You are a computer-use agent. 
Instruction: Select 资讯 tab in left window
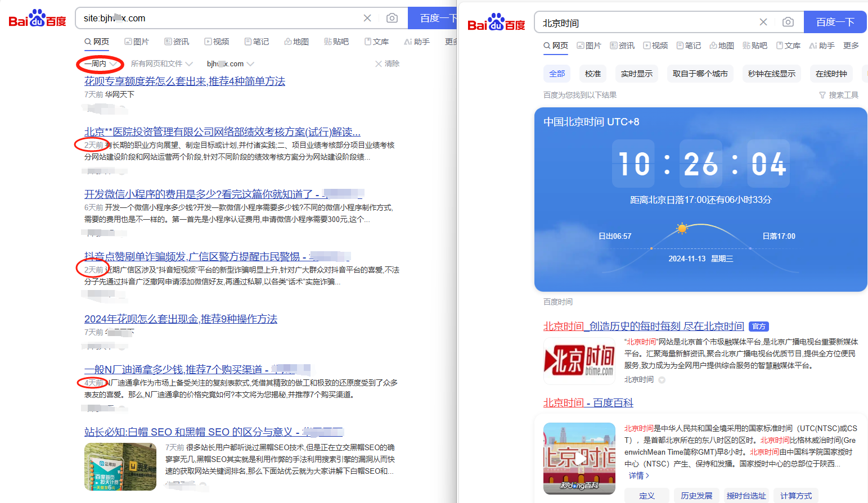(177, 42)
